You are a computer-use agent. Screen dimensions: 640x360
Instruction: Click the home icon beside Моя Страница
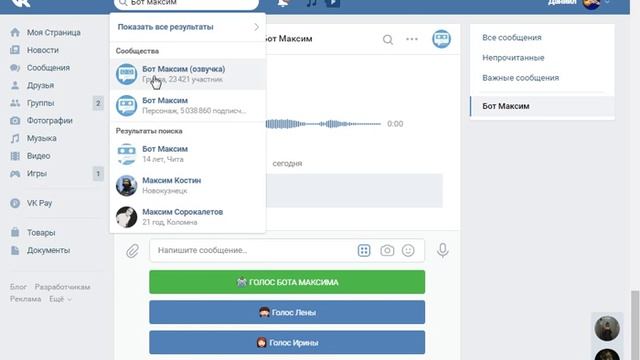[15, 32]
